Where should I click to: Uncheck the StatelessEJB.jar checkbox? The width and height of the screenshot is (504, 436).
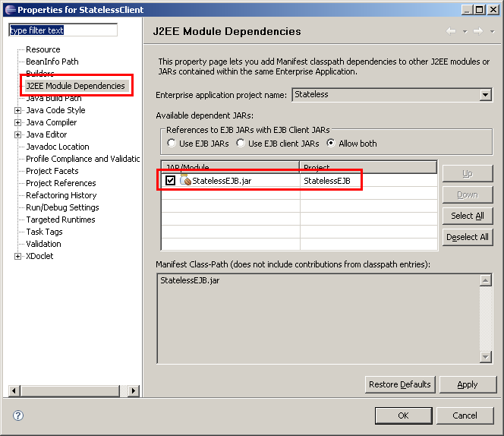(x=170, y=180)
